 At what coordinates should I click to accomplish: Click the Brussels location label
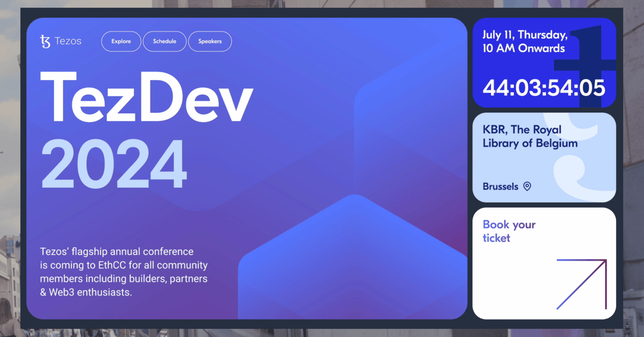[501, 186]
